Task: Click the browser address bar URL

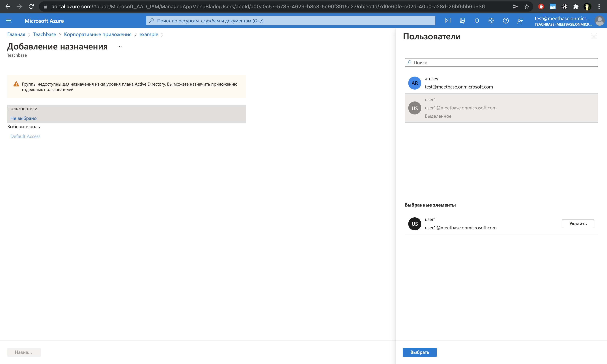Action: pyautogui.click(x=268, y=7)
